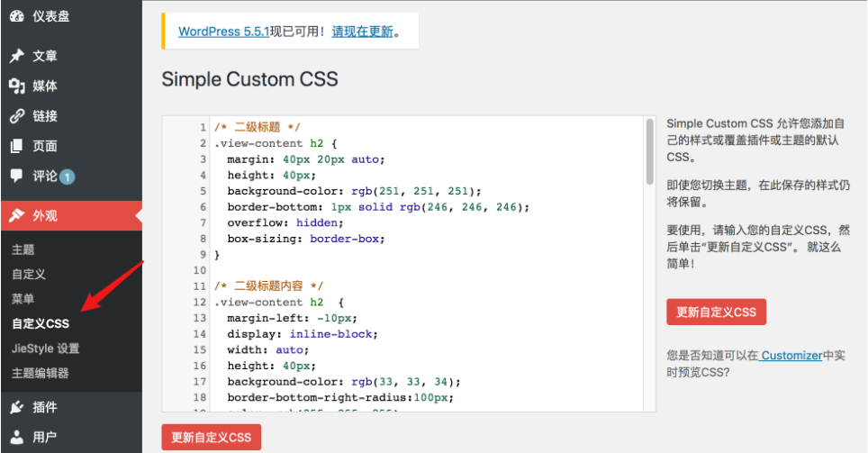The height and width of the screenshot is (453, 868).
Task: Click the /* 二级标题 */ comment on line 1
Action: (258, 127)
